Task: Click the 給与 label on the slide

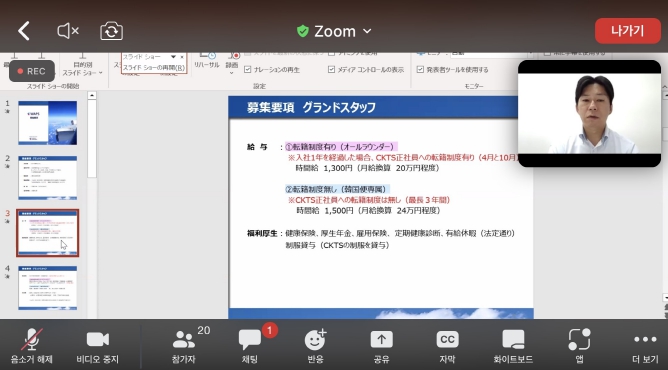Action: pyautogui.click(x=257, y=147)
